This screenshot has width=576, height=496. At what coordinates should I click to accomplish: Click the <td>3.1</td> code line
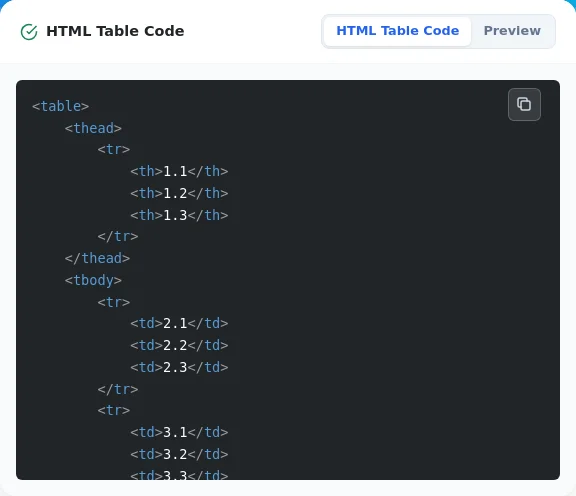point(179,432)
